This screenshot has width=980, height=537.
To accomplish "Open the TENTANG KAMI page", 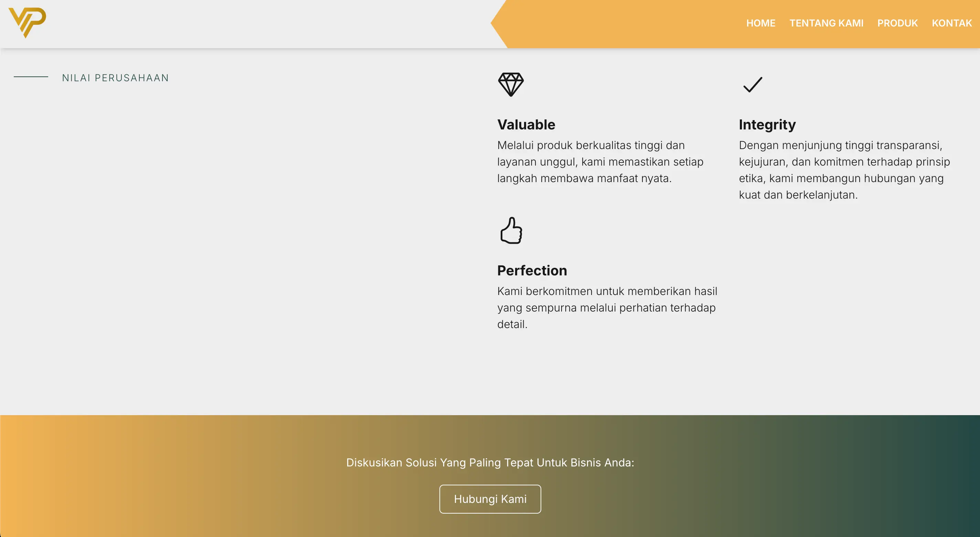I will coord(826,23).
